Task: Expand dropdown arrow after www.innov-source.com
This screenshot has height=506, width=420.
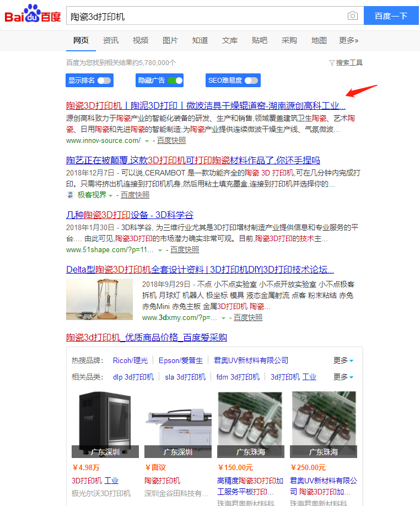Action: pyautogui.click(x=147, y=141)
